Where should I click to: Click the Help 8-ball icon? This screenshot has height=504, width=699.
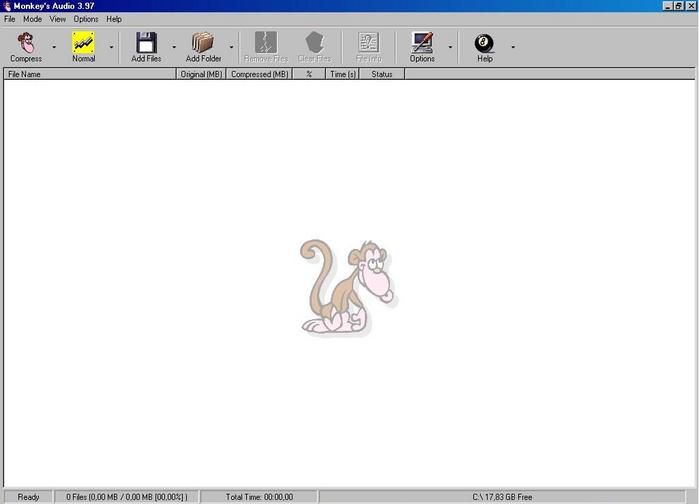click(x=485, y=44)
